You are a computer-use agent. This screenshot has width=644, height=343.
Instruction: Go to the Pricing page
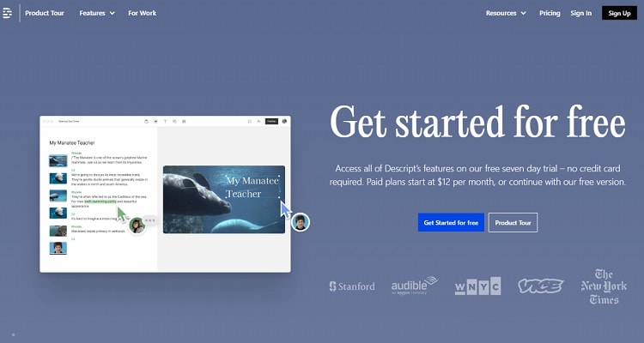click(x=550, y=13)
